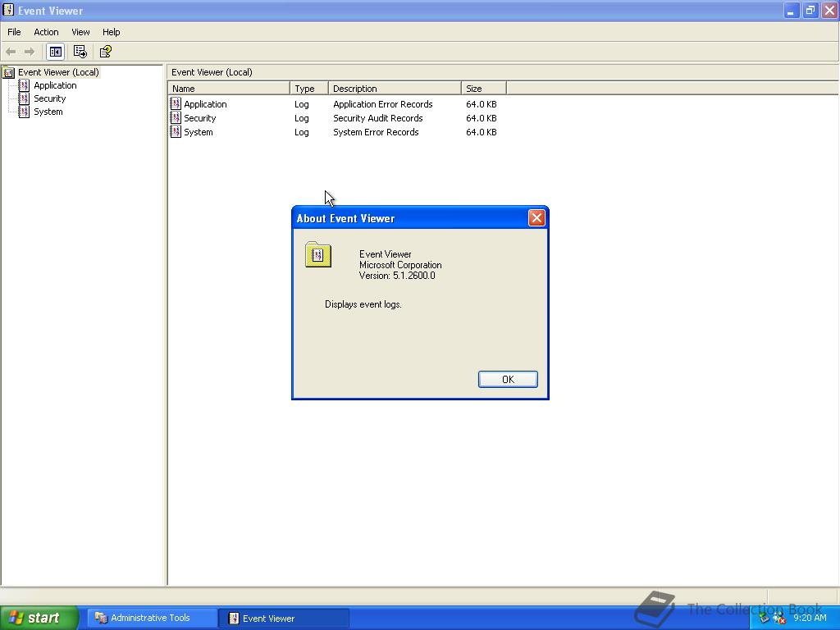The height and width of the screenshot is (630, 840).
Task: Select Application log in the tree
Action: point(55,85)
